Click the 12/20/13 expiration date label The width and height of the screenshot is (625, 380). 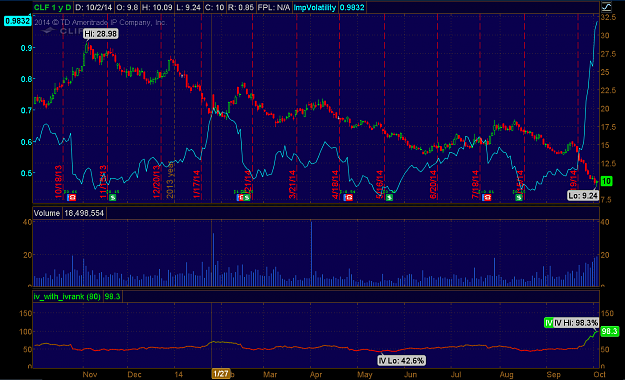pos(156,181)
